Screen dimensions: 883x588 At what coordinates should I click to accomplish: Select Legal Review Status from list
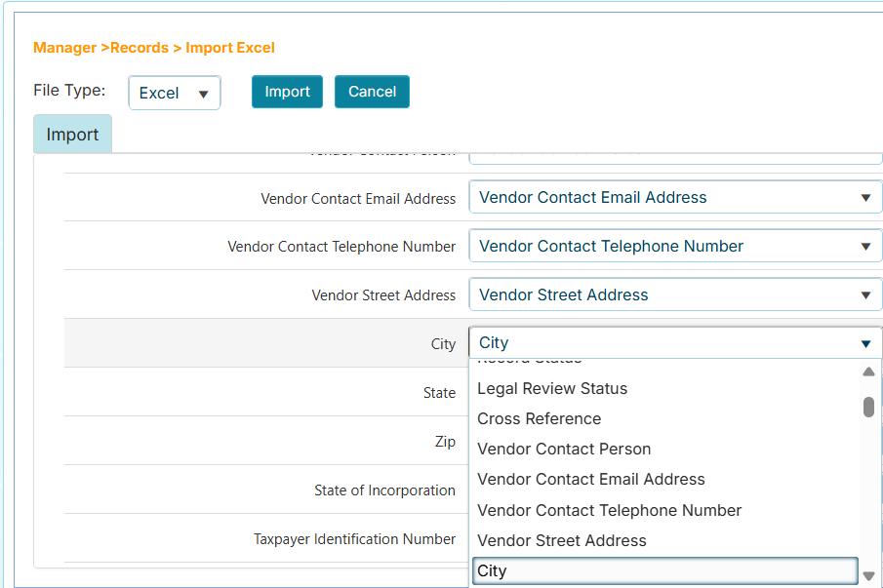click(x=552, y=388)
